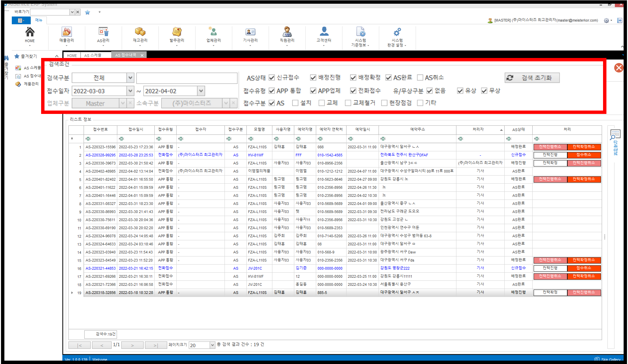Click the clear X button beside shortcut box
Image resolution: width=628 pixels, height=364 pixels.
pyautogui.click(x=78, y=12)
